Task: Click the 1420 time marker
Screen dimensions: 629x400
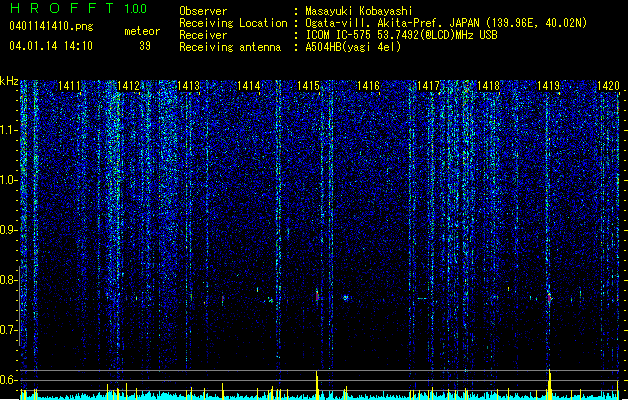Action: click(x=608, y=85)
